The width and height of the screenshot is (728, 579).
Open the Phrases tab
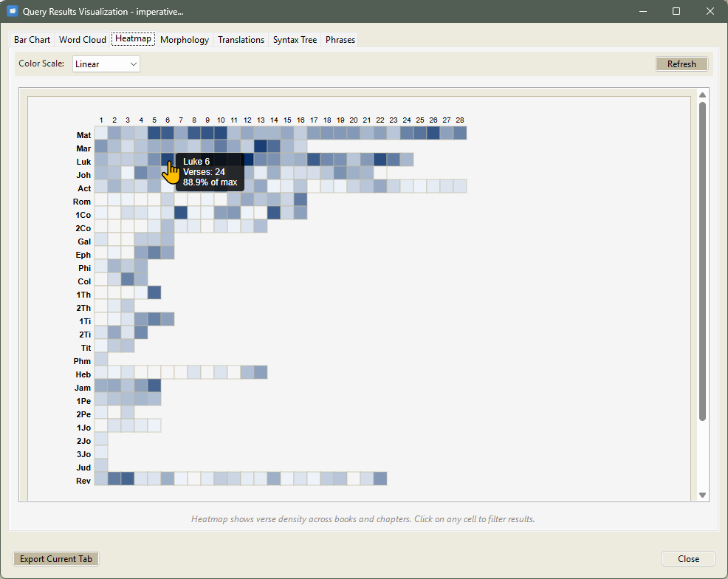[x=340, y=40]
